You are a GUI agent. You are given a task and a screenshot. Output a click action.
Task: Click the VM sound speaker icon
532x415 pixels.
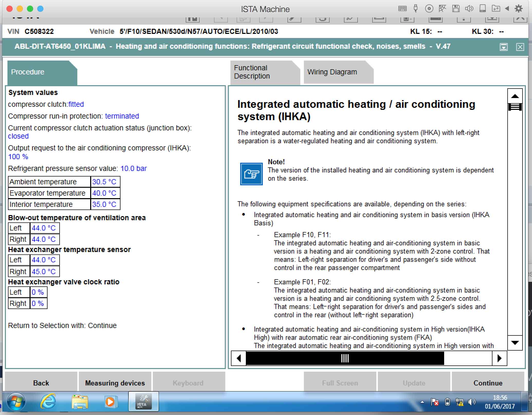tap(469, 9)
